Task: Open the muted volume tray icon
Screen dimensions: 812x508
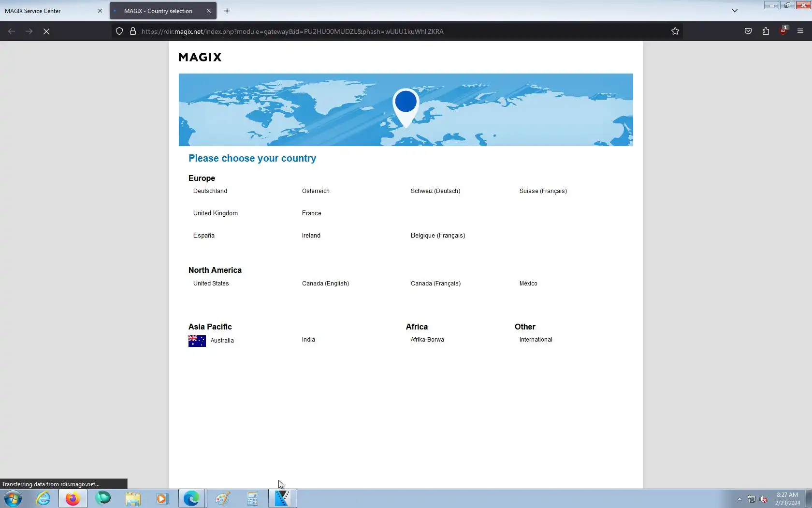Action: (x=764, y=499)
